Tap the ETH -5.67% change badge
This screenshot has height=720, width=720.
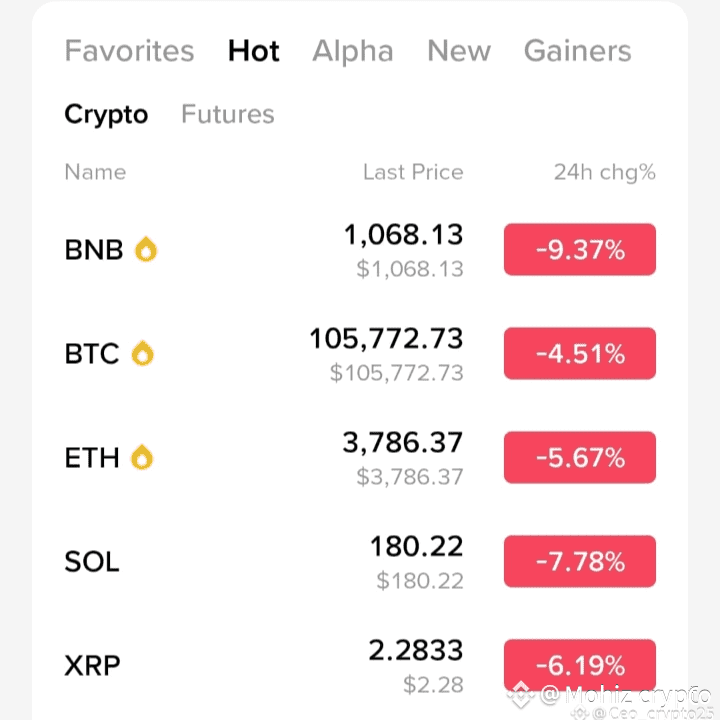pos(580,458)
